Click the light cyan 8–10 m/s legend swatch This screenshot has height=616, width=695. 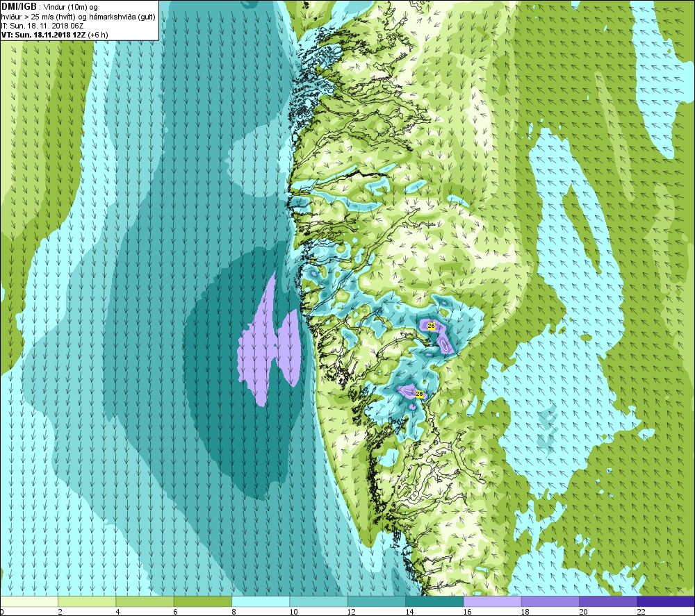tap(261, 601)
